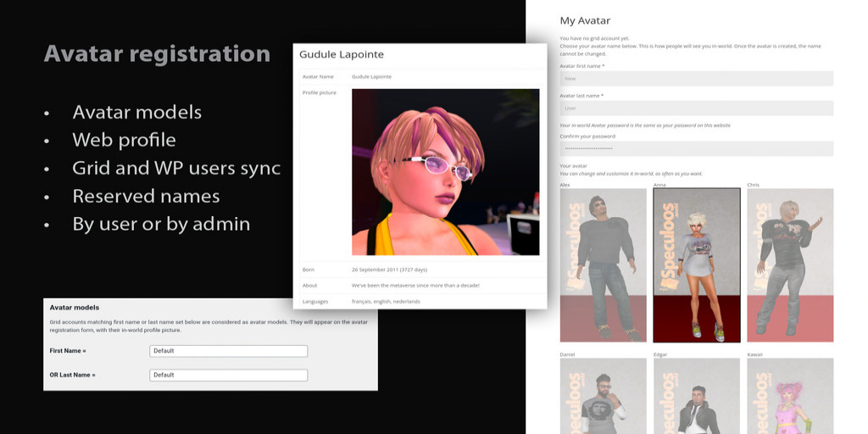Screen dimensions: 868x434
Task: Click the About text 'We've been the metaverse'
Action: [415, 286]
